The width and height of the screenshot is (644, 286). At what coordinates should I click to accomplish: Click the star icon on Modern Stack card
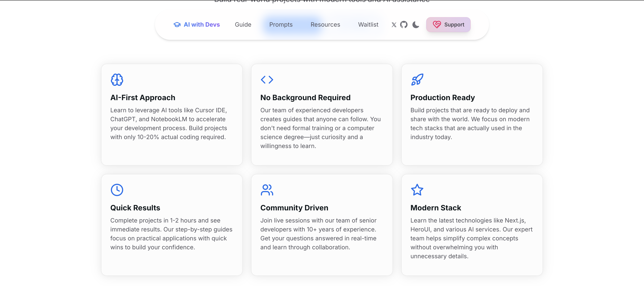[x=417, y=190]
